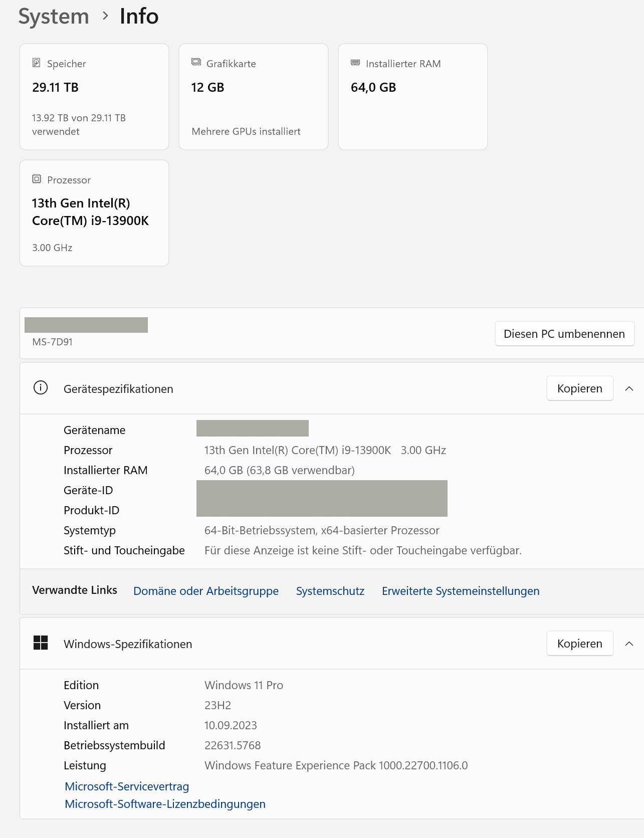Click the Speicher storage disk icon
The image size is (644, 838).
coord(36,63)
